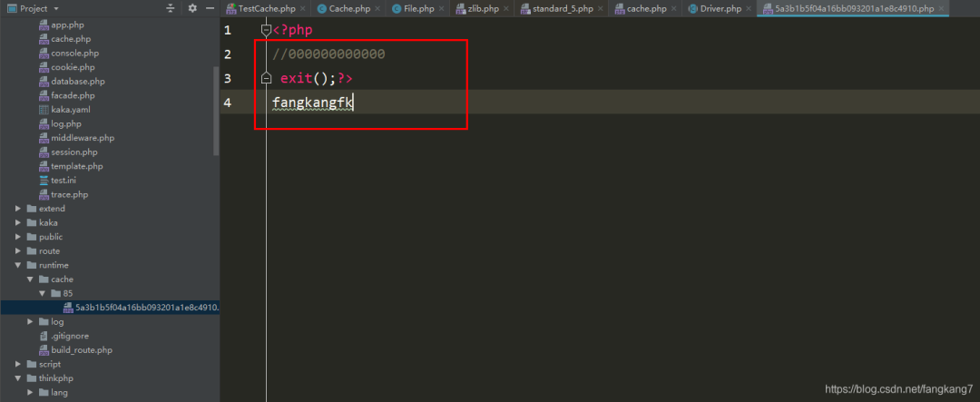Click the YAML file icon beside kaka.yaml
This screenshot has width=980, height=402.
(44, 110)
